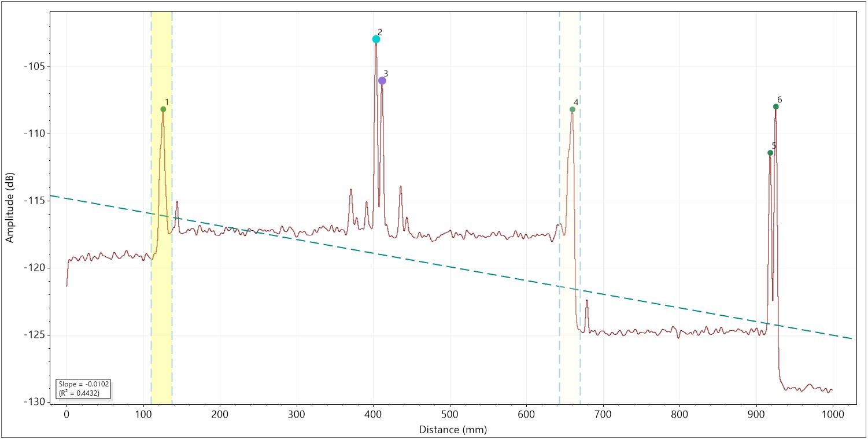Click the 1000 tick label on the distance axis
This screenshot has width=868, height=439.
pyautogui.click(x=832, y=414)
